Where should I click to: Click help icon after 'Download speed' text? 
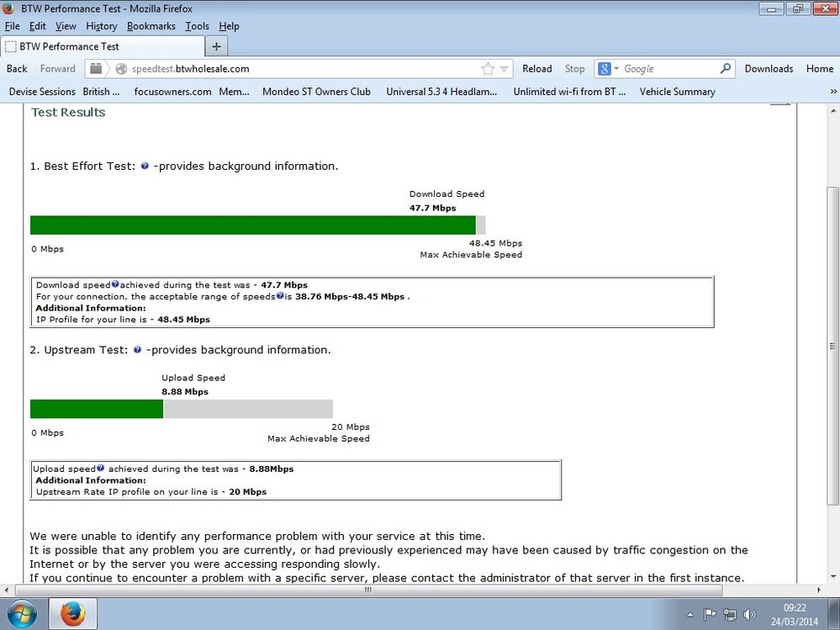pyautogui.click(x=115, y=284)
